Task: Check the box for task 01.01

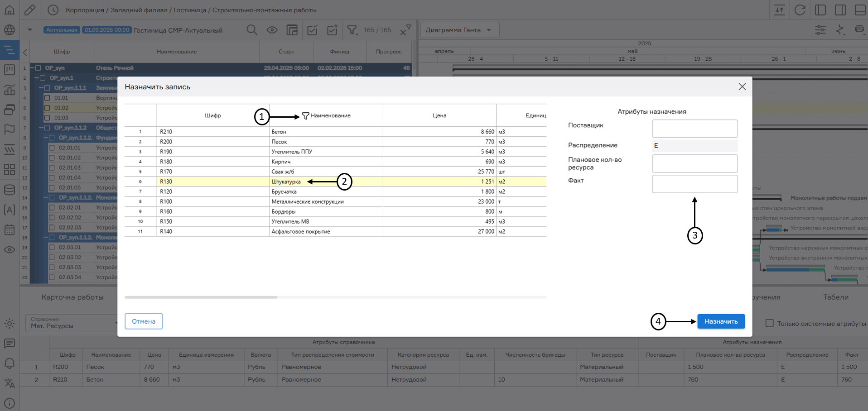Action: [47, 98]
